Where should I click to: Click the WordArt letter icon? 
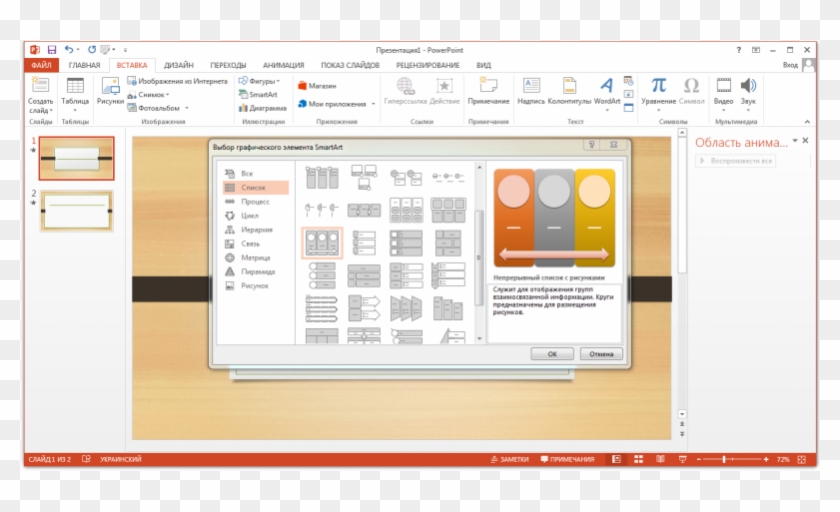tap(606, 85)
